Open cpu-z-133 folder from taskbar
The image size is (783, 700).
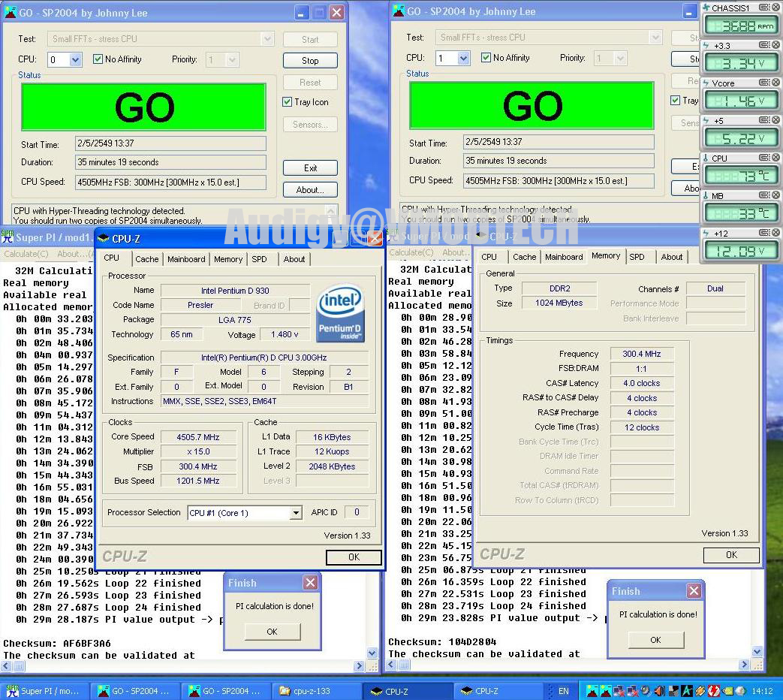tap(317, 691)
